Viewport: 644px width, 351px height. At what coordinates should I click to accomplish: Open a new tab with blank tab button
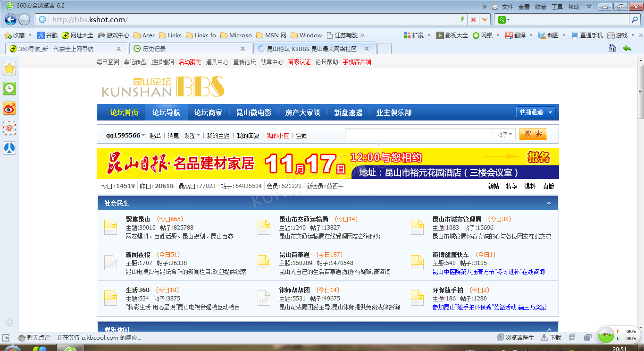[385, 49]
